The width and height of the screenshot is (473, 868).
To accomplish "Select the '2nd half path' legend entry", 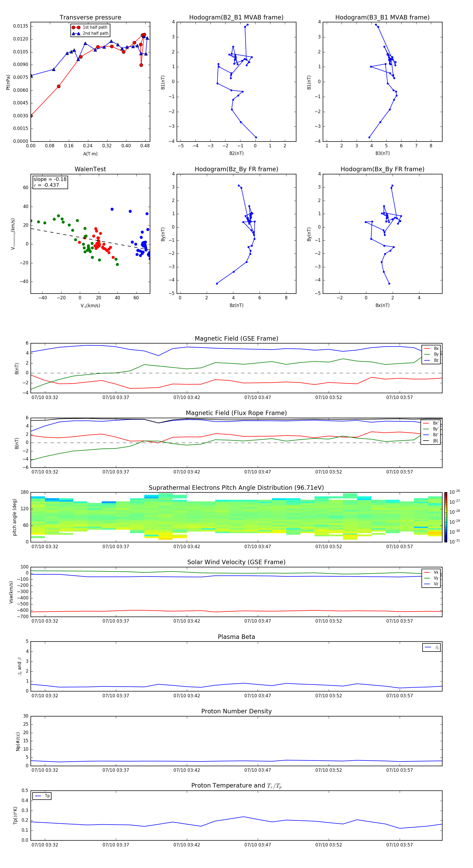I will point(90,33).
